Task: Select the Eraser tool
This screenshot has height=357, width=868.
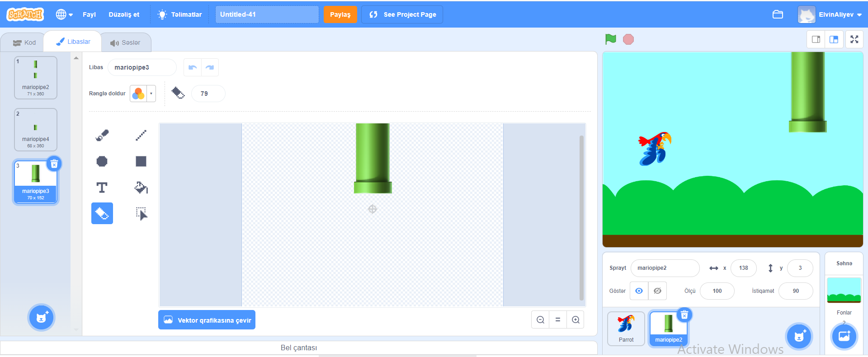Action: (102, 213)
